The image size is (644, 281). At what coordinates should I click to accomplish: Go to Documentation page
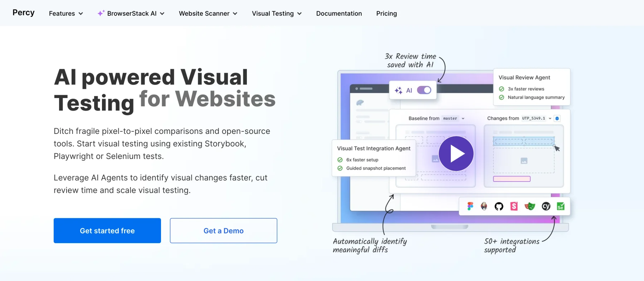tap(339, 14)
